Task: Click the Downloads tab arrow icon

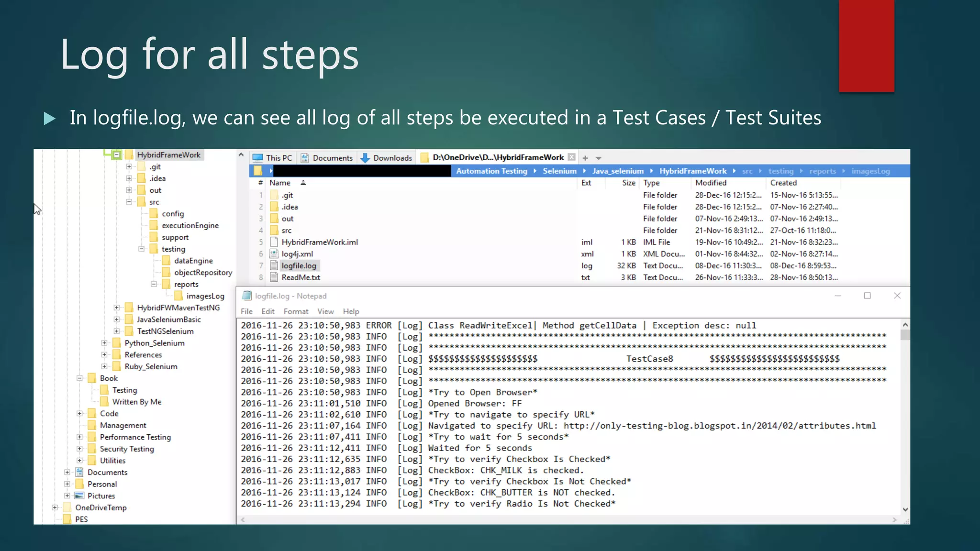Action: click(365, 158)
